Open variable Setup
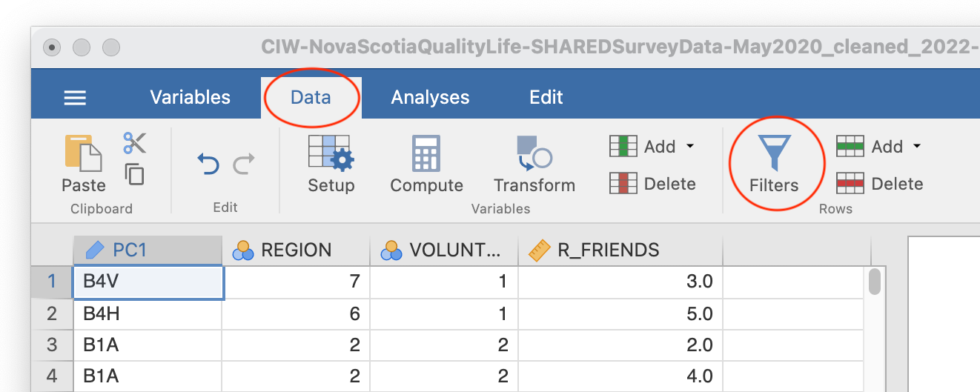Screen dimensions: 980x392 (x=331, y=164)
